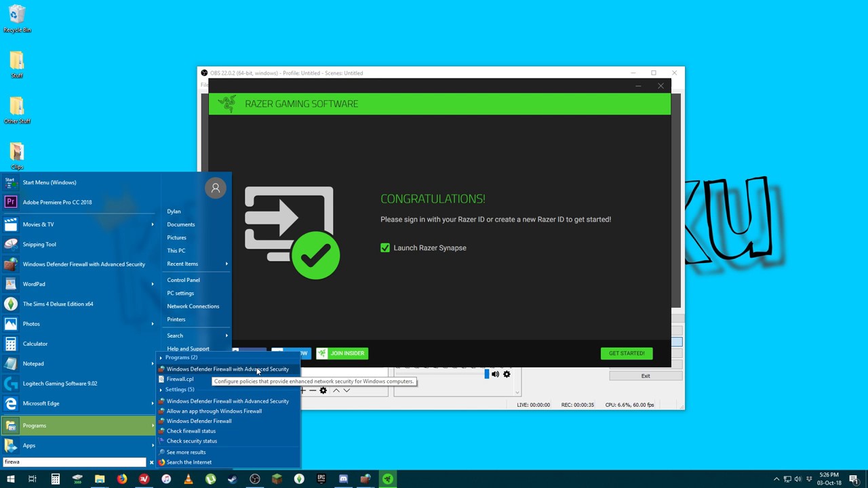The height and width of the screenshot is (488, 868).
Task: Click the Task View button on taskbar
Action: point(33,479)
